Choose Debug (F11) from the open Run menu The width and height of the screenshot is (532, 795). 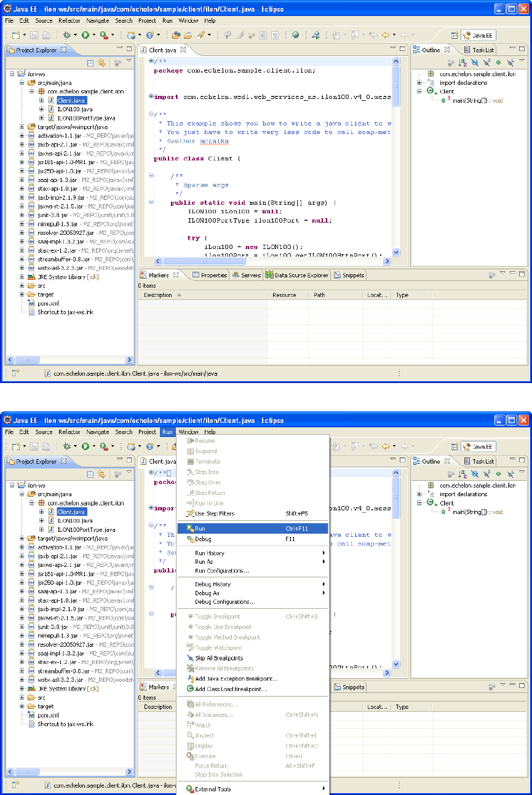pos(253,539)
